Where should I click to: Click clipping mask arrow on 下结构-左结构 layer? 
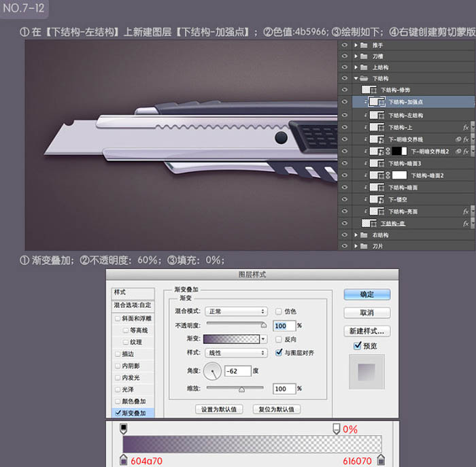[x=366, y=116]
